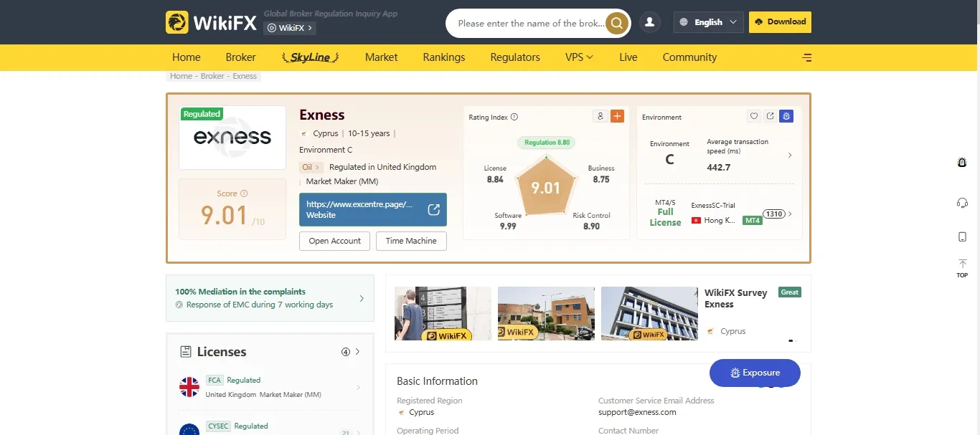
Task: Click the heart favorite icon in Environment
Action: coord(753,116)
